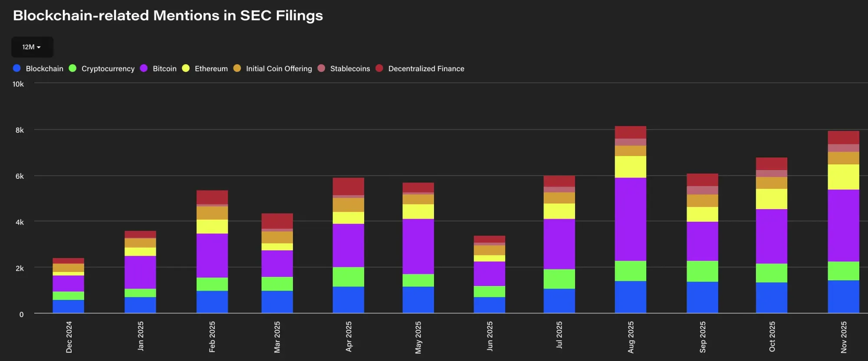Open the 12M time range dropdown

[32, 47]
